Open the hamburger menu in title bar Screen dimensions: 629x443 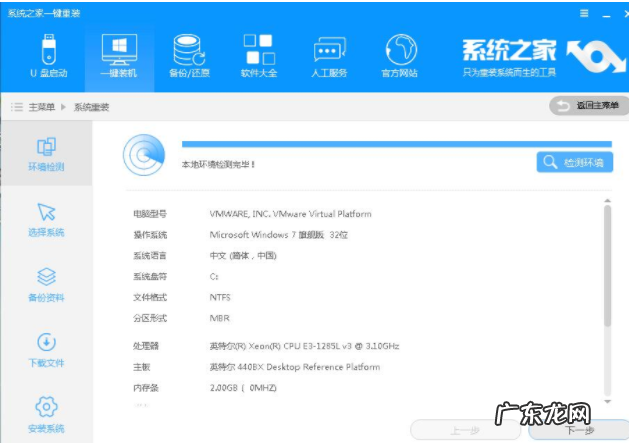click(584, 13)
